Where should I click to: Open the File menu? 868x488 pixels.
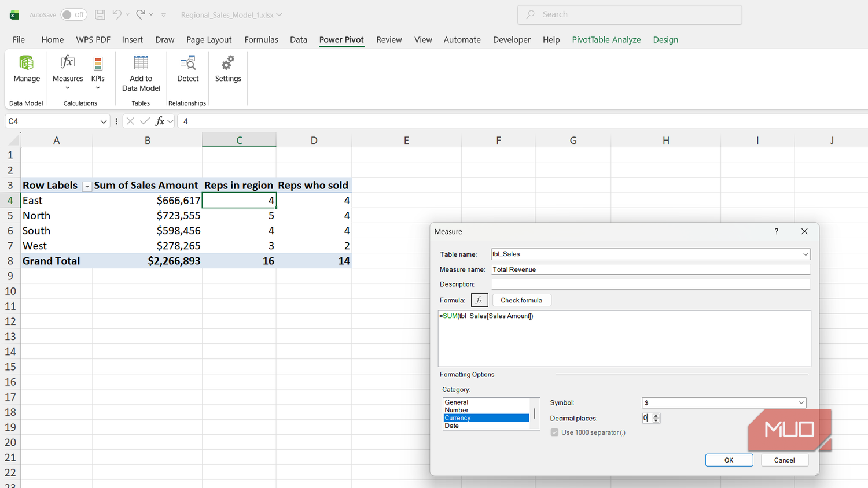click(x=19, y=39)
